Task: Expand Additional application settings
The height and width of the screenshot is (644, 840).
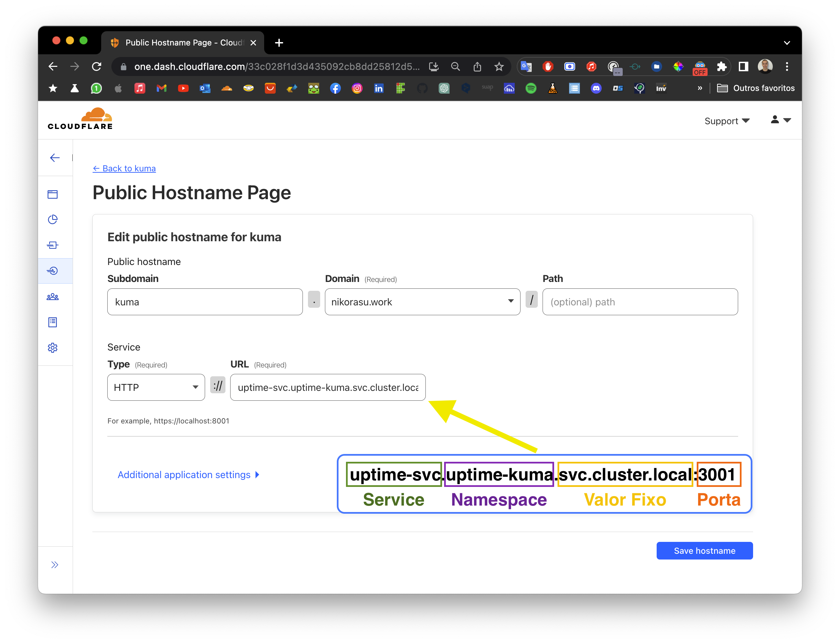Action: pos(188,475)
